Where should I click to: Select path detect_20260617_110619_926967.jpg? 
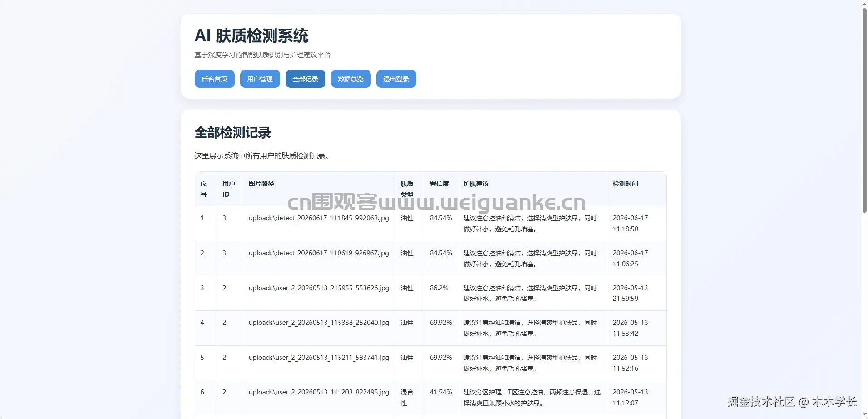click(319, 253)
